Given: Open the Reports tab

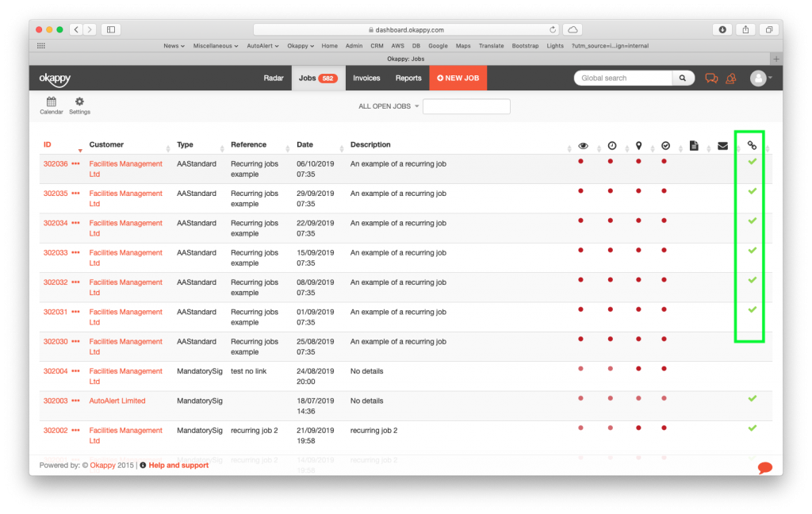Looking at the screenshot, I should click(408, 79).
